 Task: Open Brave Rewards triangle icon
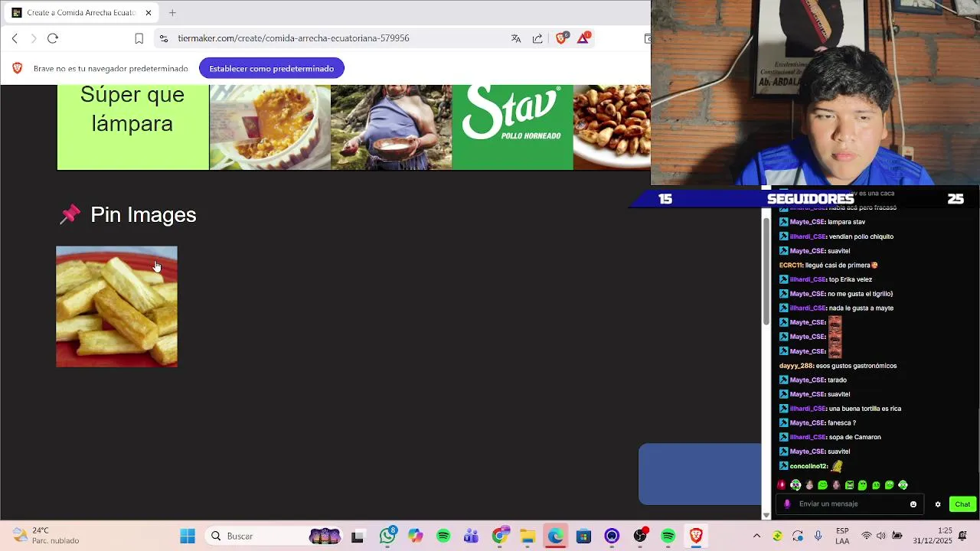583,38
